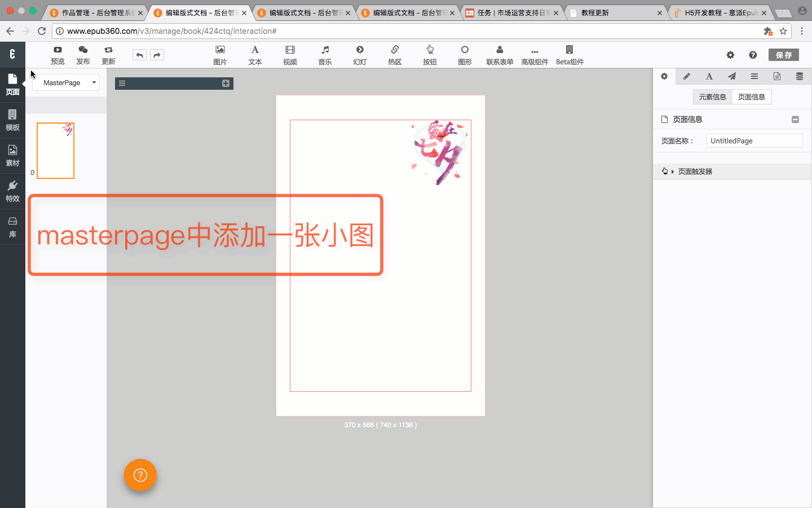Click the orange help question button
Viewport: 812px width, 508px height.
140,475
